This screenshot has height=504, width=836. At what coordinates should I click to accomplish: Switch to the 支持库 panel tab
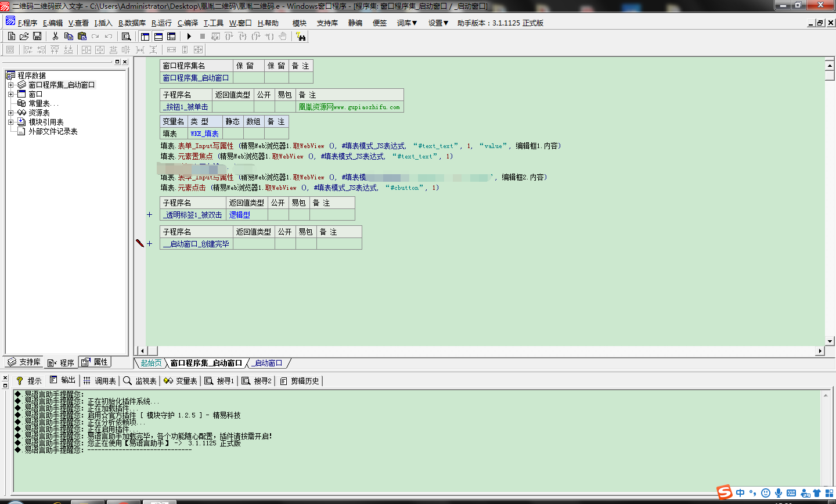click(24, 362)
